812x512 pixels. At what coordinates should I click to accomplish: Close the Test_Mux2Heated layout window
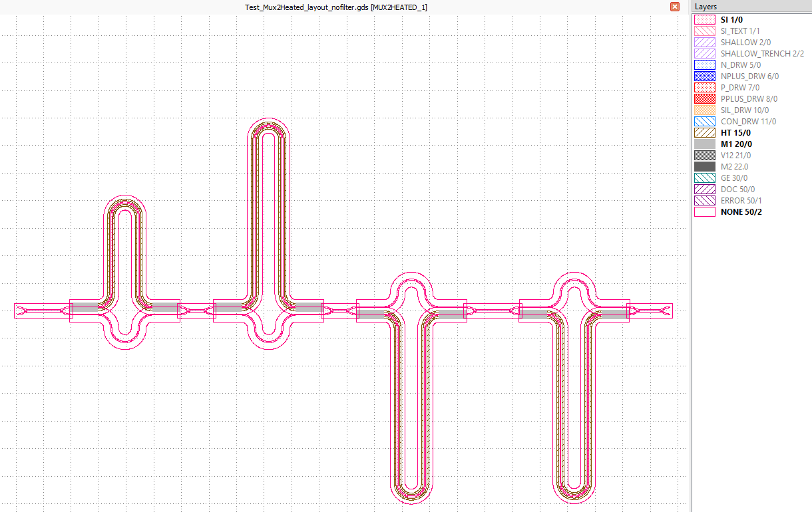[x=675, y=7]
